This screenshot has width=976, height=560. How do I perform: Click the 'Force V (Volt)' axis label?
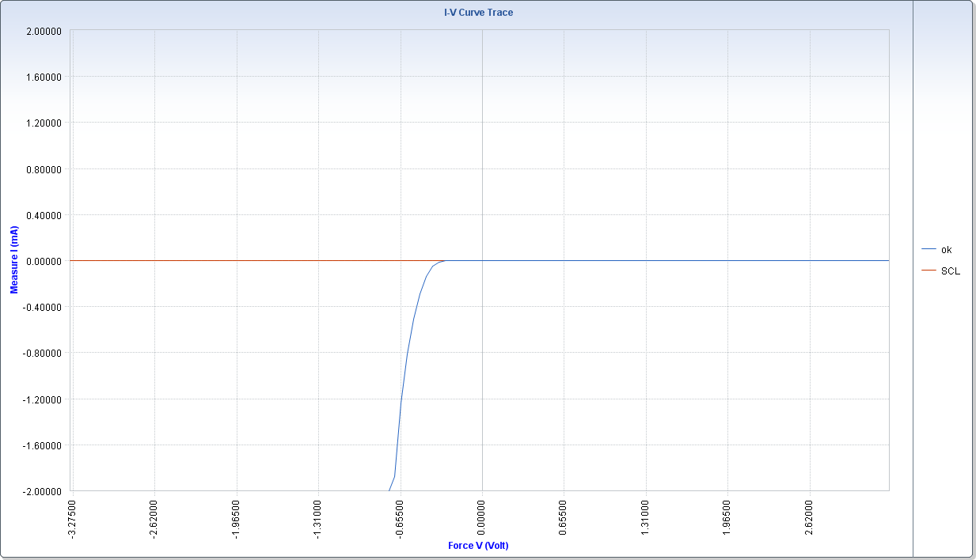478,546
